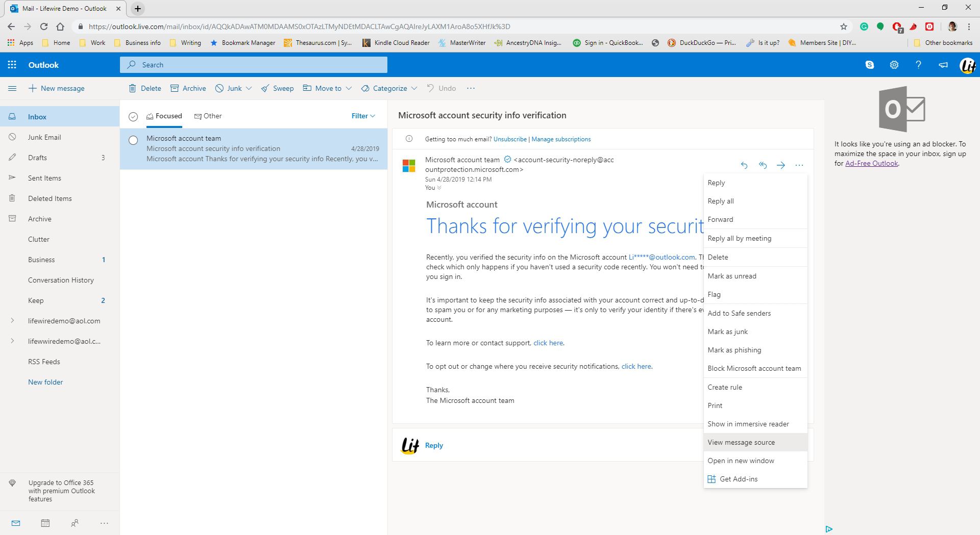The width and height of the screenshot is (980, 535).
Task: Open the feedback megaphone icon
Action: coord(943,65)
